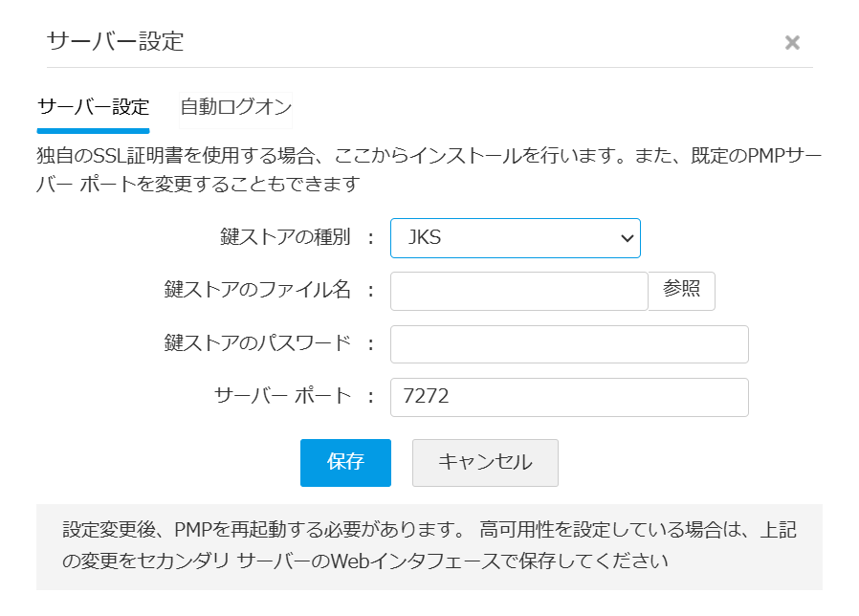Focus the サーバー ポート field with 7272

click(569, 397)
